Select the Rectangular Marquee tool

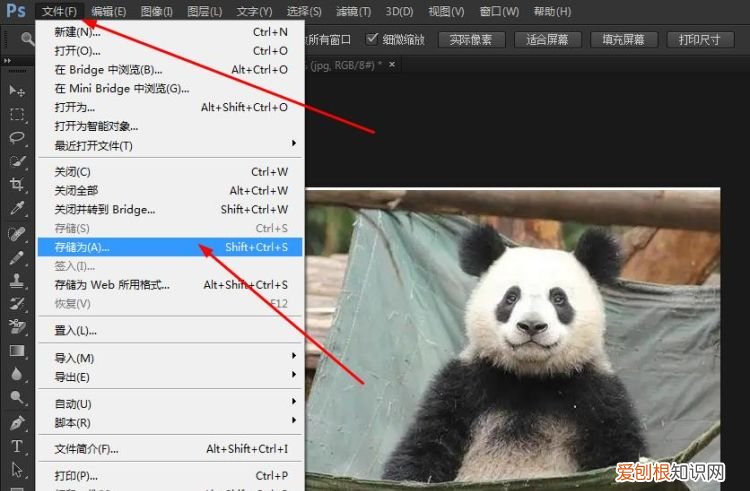tap(17, 114)
